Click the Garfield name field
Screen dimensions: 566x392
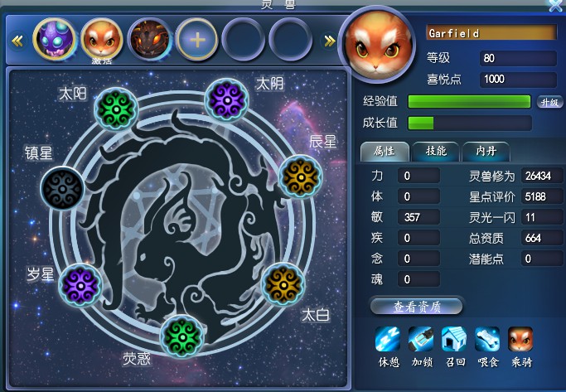point(491,33)
